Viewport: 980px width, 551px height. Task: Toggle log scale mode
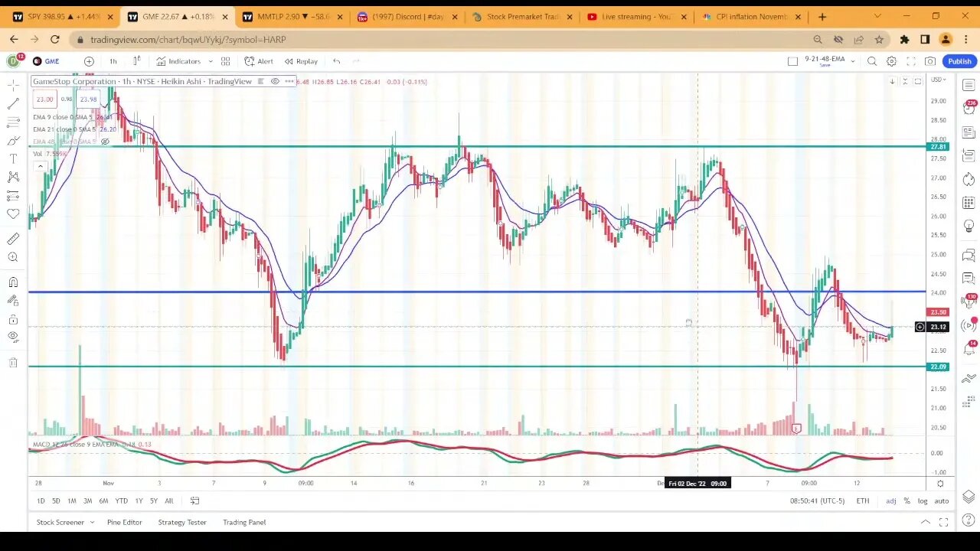coord(923,500)
